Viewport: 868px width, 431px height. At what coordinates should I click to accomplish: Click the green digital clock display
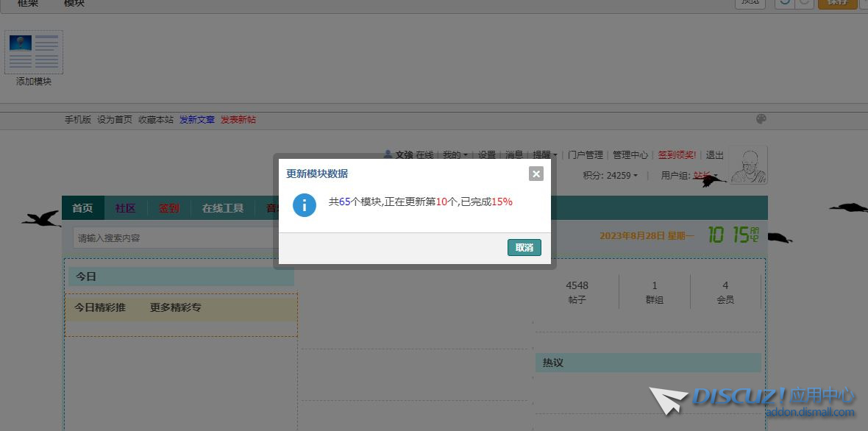tap(733, 235)
